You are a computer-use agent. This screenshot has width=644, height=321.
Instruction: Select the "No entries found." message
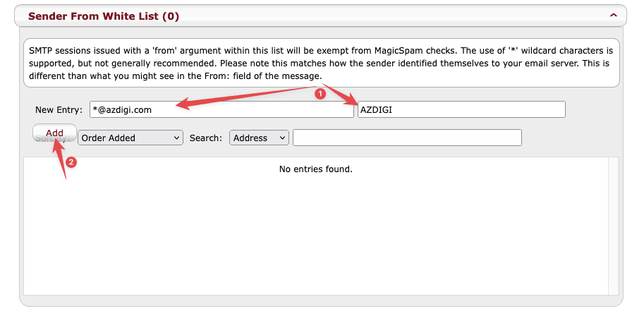point(315,169)
